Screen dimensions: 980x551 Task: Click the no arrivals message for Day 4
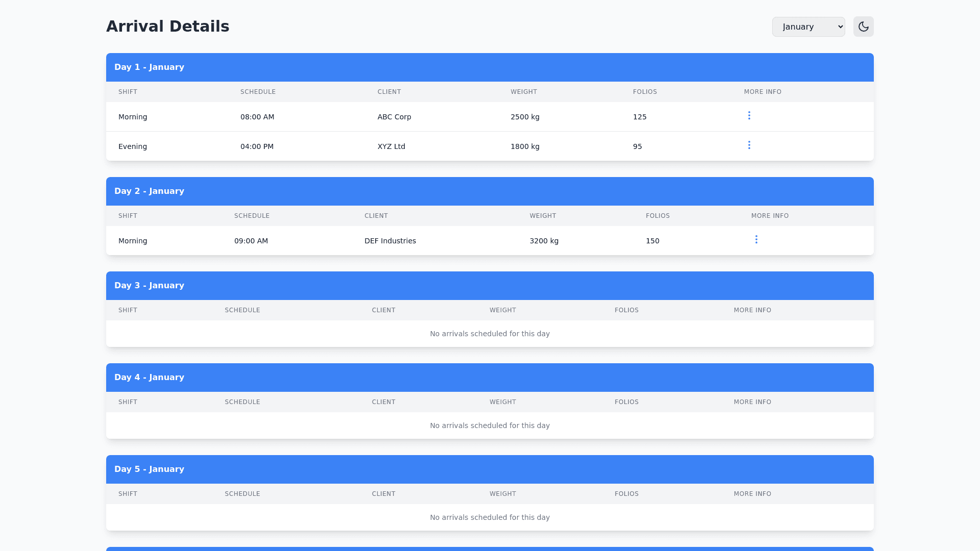(489, 425)
